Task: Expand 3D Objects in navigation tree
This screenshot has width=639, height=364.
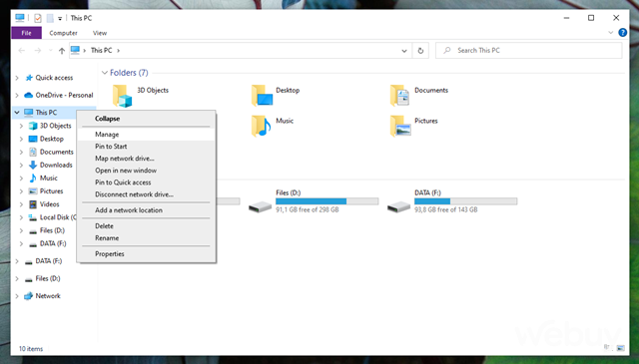Action: click(x=21, y=126)
